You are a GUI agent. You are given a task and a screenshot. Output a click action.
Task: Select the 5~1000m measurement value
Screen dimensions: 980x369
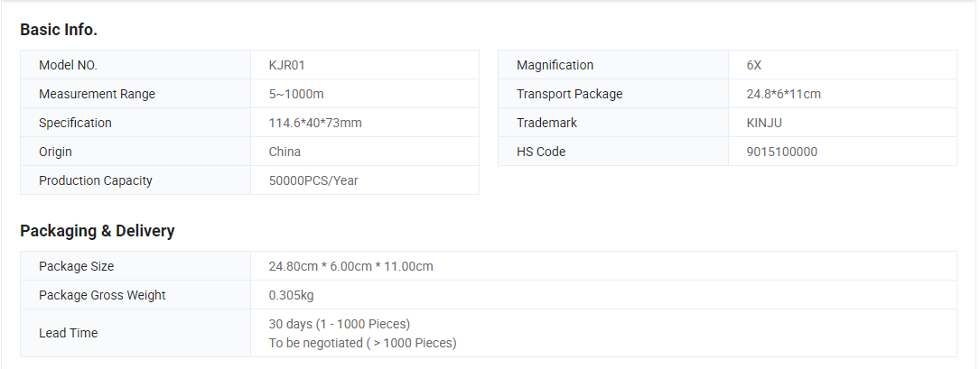(x=296, y=94)
